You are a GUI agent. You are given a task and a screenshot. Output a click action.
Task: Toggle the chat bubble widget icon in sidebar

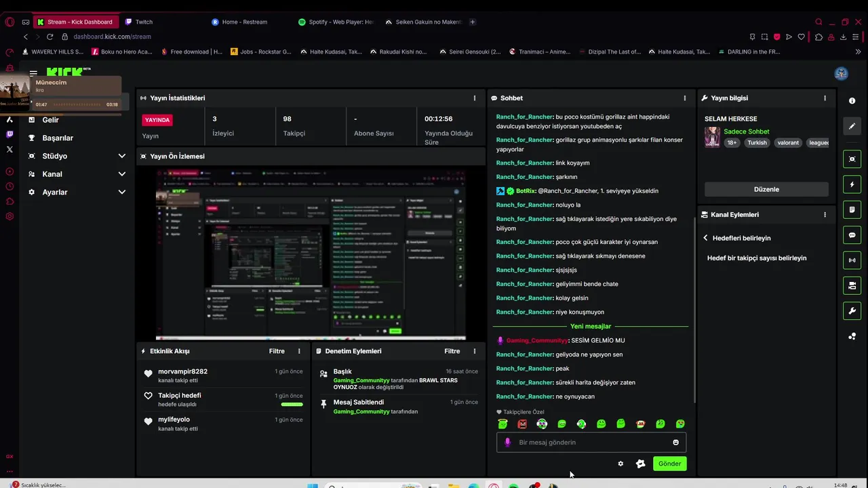pyautogui.click(x=852, y=235)
